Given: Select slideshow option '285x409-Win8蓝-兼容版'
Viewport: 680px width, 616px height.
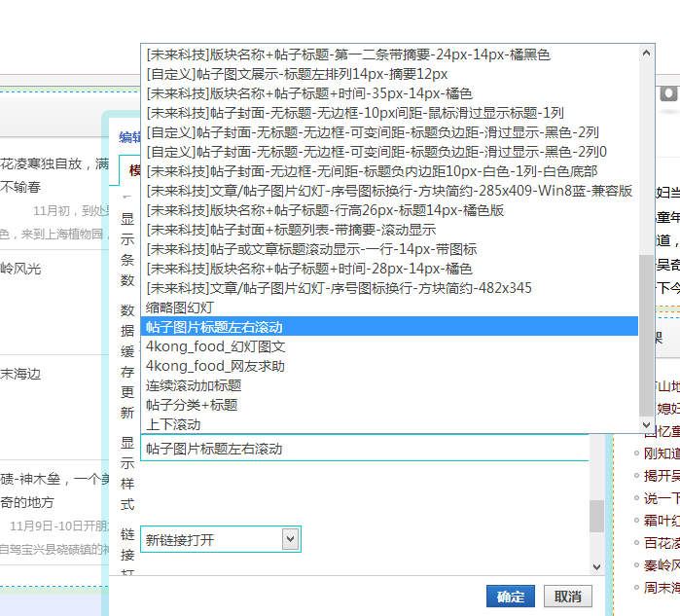Looking at the screenshot, I should (x=389, y=191).
